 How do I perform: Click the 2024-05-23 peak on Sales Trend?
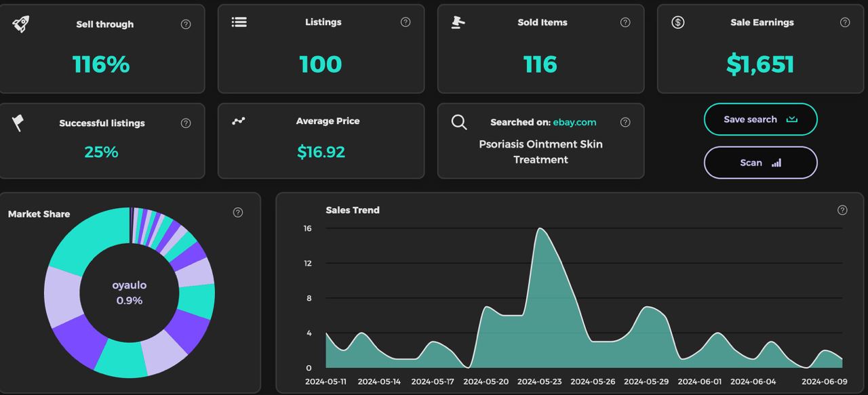[x=540, y=228]
